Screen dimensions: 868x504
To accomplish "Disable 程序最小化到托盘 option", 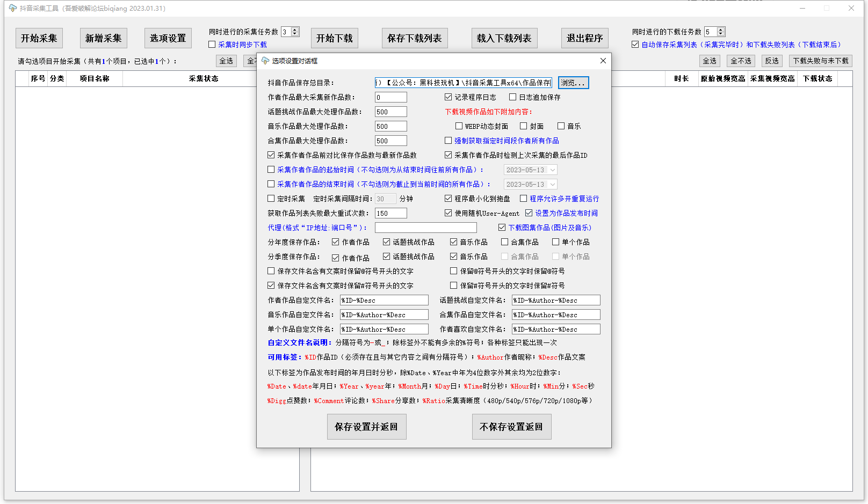I will (x=449, y=198).
